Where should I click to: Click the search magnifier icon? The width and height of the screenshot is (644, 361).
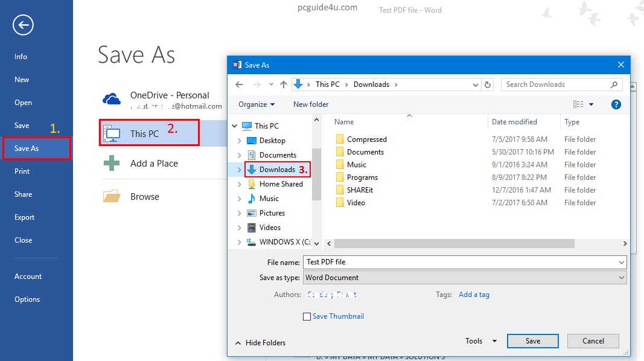[x=614, y=85]
